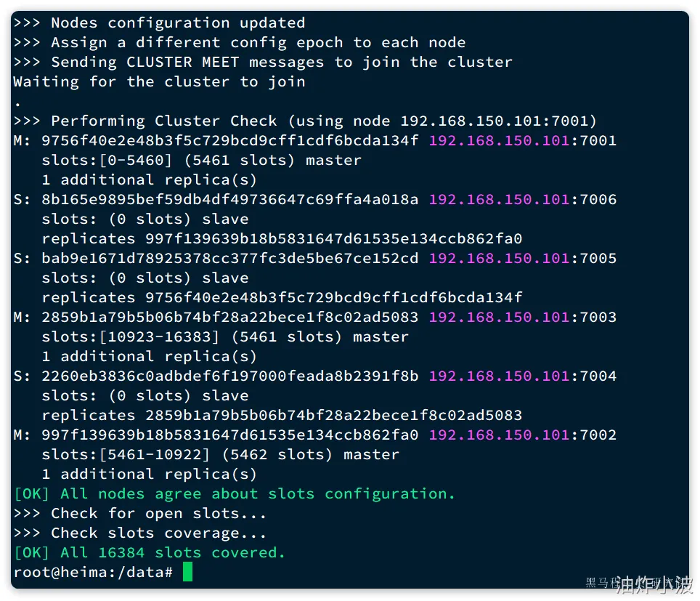Click the "Waiting for the cluster to join" text
The height and width of the screenshot is (601, 700).
[158, 81]
